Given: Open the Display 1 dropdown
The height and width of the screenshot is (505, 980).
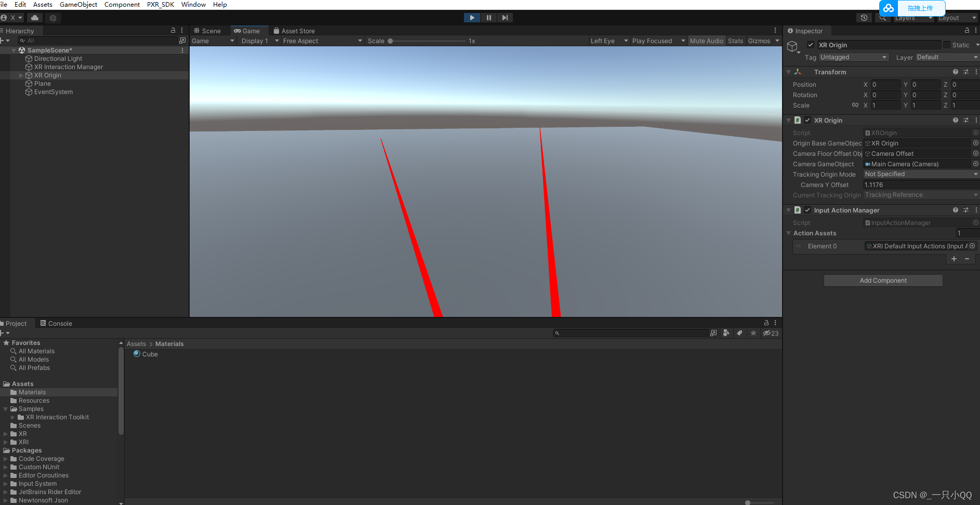Looking at the screenshot, I should tap(260, 41).
